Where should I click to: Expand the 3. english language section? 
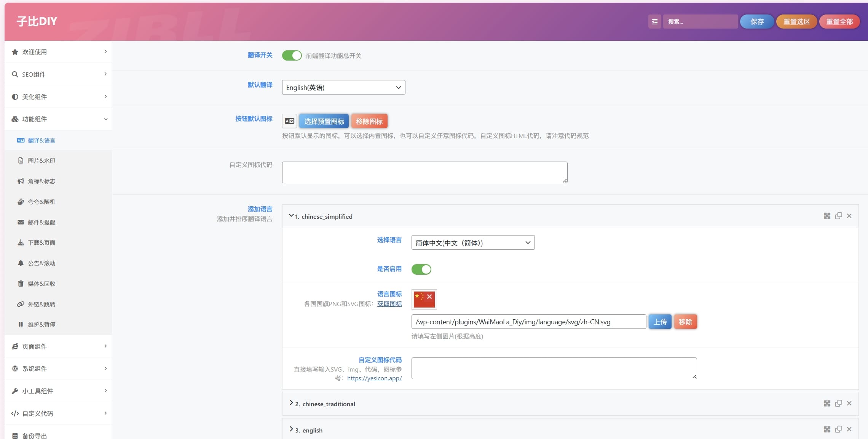309,430
